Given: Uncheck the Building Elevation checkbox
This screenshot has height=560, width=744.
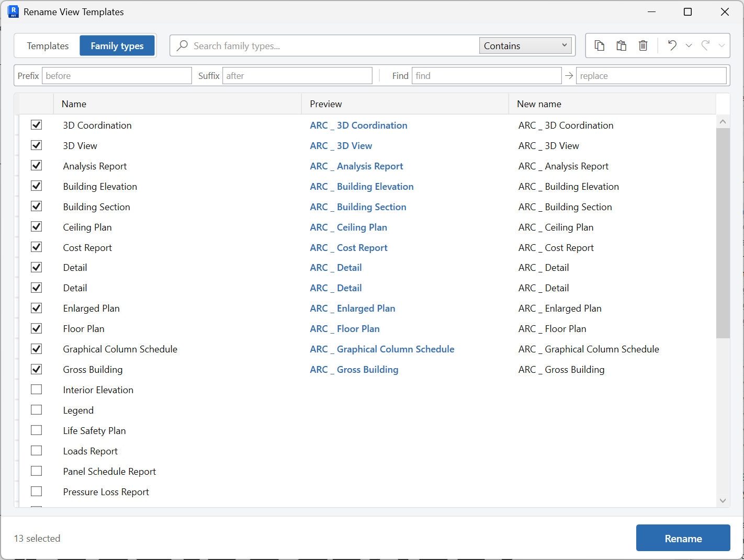Looking at the screenshot, I should coord(36,186).
